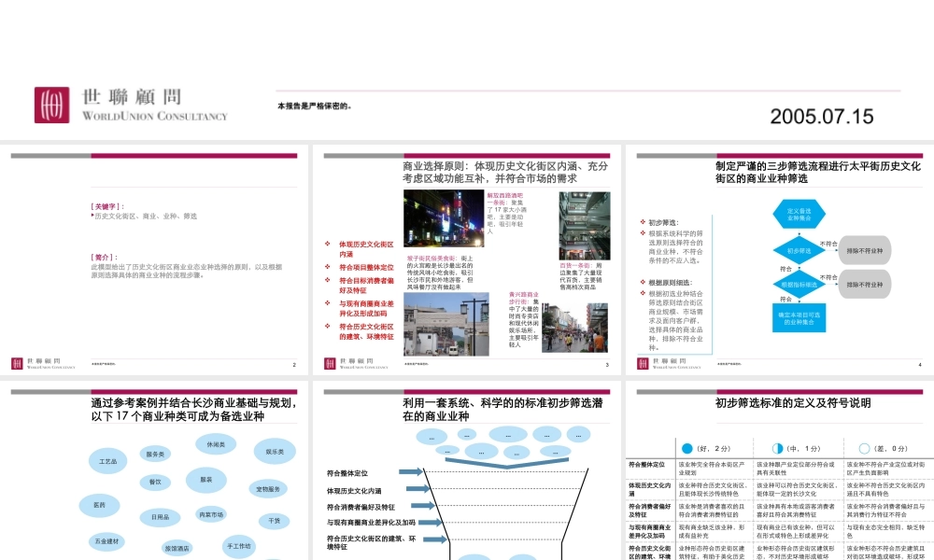Select the 服装 bubble
Screen dimensions: 934x560
tap(206, 480)
